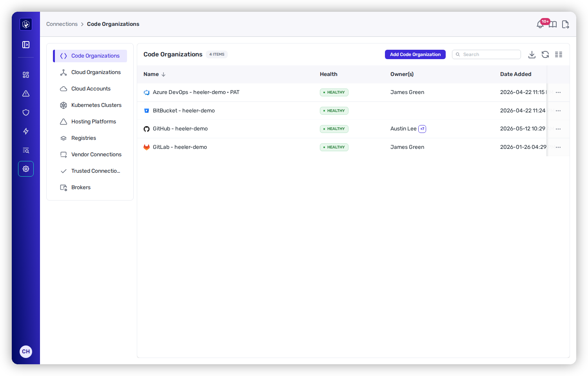Expand the +7 additional owners badge
The image size is (588, 376).
click(x=422, y=129)
